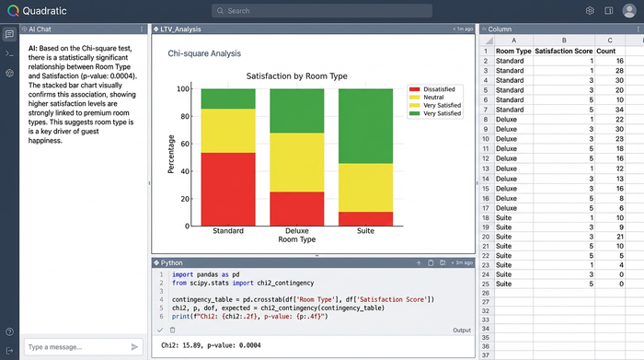Focus the top Search field

point(322,11)
